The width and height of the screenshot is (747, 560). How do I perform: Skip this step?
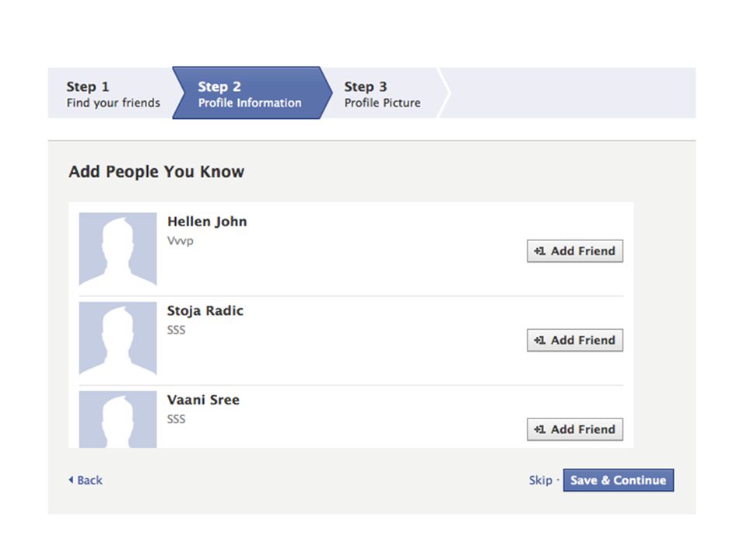click(540, 480)
